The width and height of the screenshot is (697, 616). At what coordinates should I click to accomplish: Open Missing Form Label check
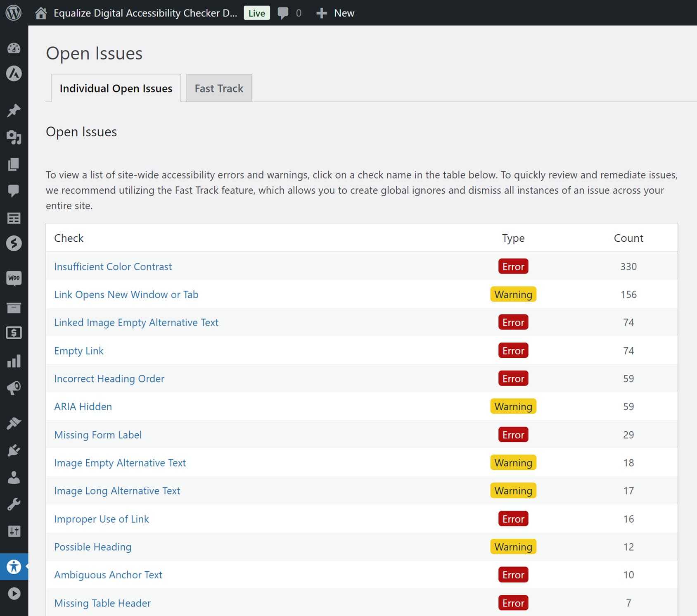[x=98, y=435]
